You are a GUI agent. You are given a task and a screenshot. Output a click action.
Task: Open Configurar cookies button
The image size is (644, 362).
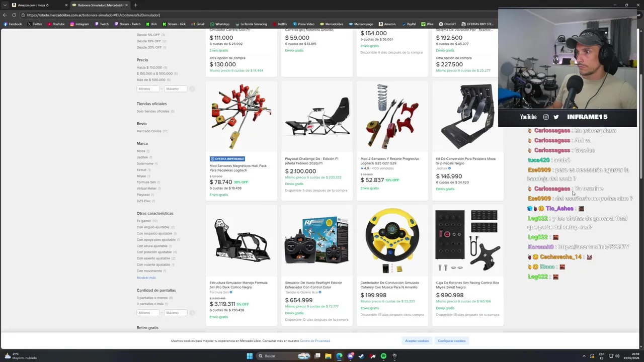(451, 341)
